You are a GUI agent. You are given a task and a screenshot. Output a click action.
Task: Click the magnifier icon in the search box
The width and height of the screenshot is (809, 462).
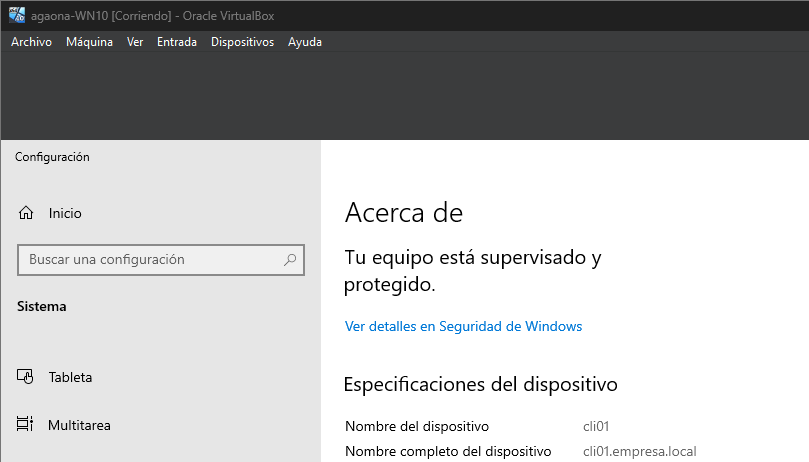[x=290, y=259]
